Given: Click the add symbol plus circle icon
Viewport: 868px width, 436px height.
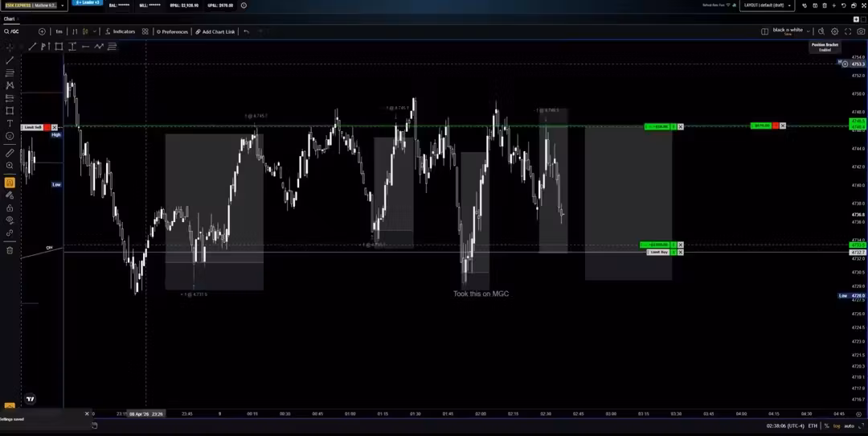Looking at the screenshot, I should tap(42, 31).
